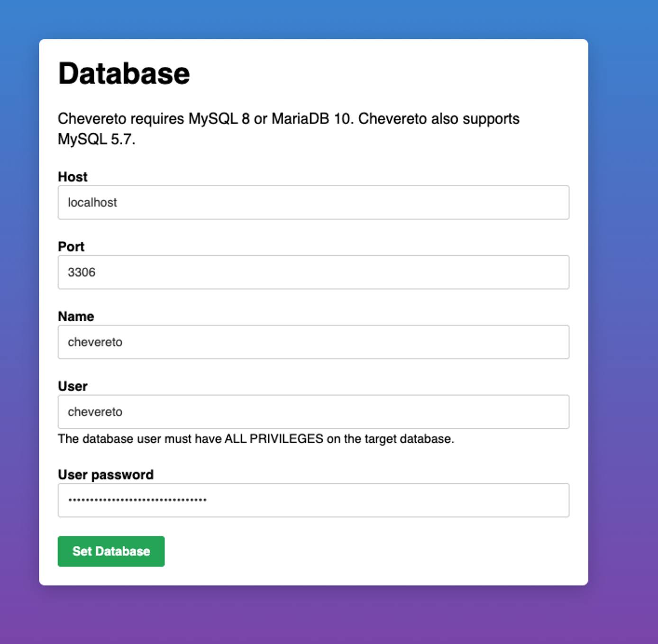Select the Port field showing 3306
Image resolution: width=658 pixels, height=644 pixels.
click(313, 272)
